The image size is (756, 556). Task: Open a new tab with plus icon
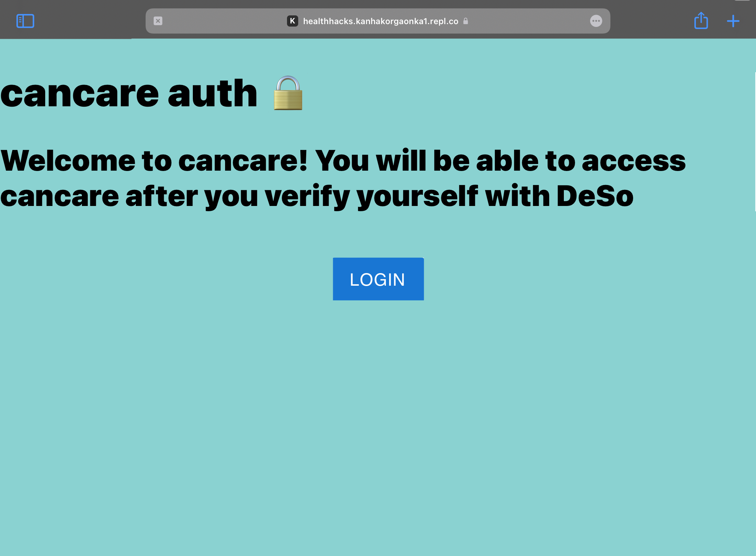pyautogui.click(x=733, y=21)
